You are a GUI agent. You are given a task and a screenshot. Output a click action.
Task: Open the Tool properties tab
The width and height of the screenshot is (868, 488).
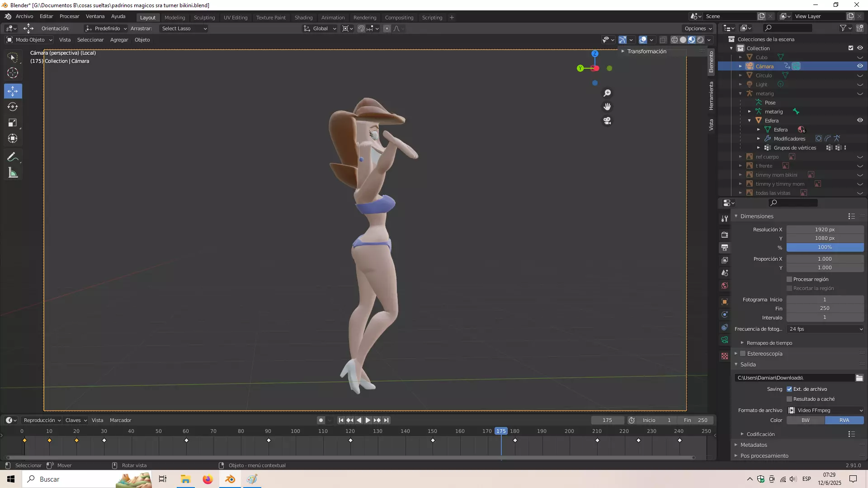point(725,219)
